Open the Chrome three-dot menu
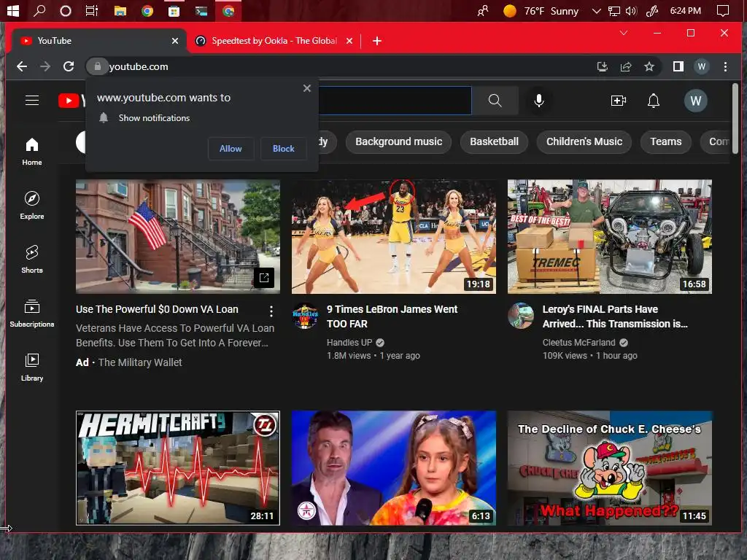The image size is (747, 560). tap(725, 66)
